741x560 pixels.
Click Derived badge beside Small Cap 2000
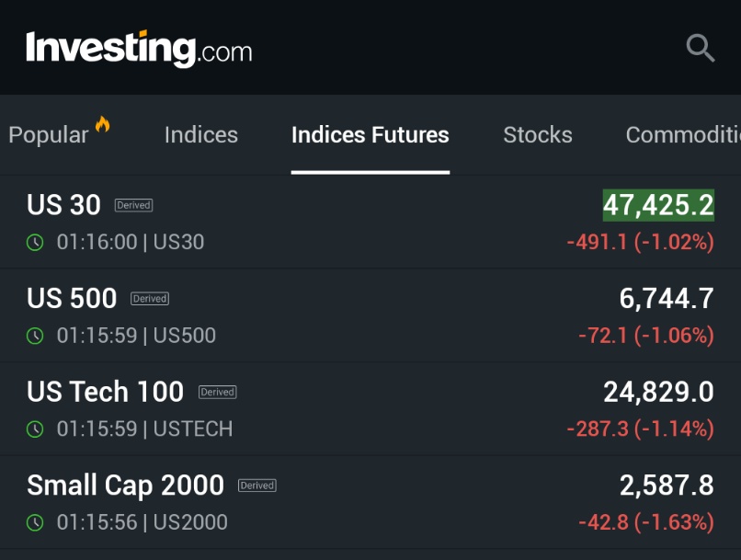coord(257,486)
